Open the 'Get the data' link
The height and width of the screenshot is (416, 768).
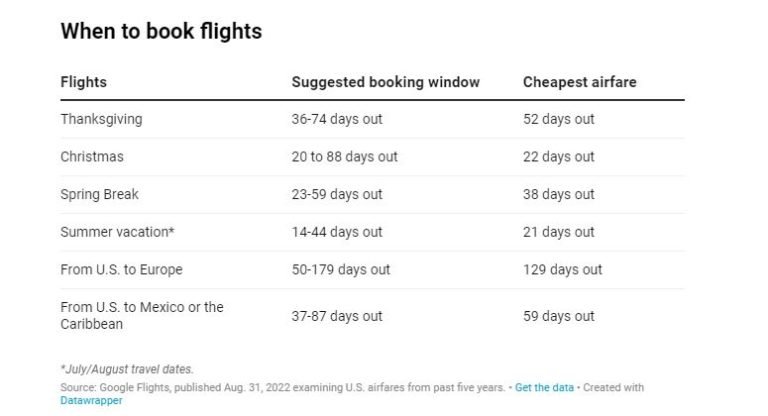point(546,387)
